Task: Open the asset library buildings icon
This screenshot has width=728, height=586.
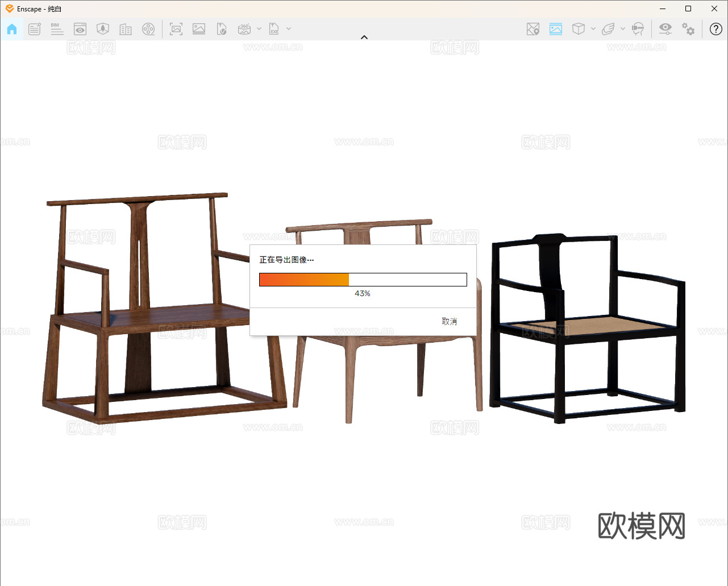Action: [x=126, y=29]
